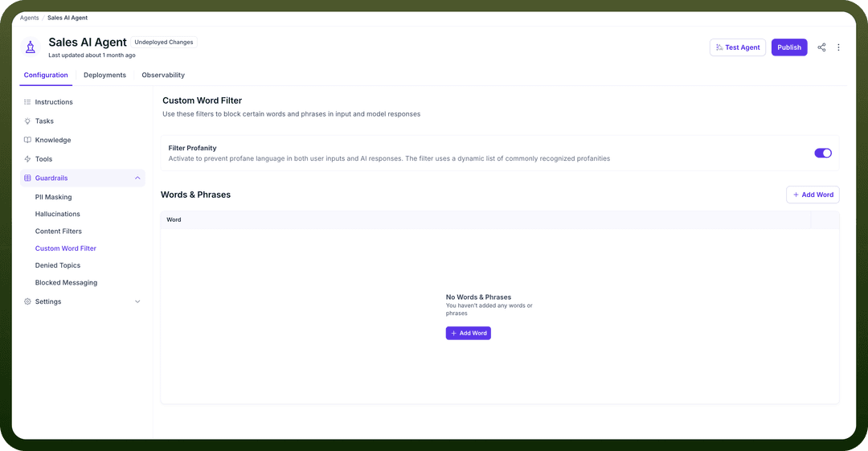
Task: Click the purple Add Word button in empty state
Action: [469, 333]
